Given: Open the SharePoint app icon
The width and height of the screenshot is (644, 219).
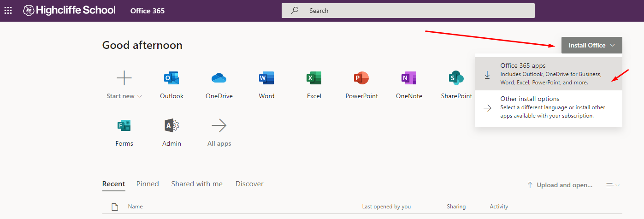Looking at the screenshot, I should 456,78.
